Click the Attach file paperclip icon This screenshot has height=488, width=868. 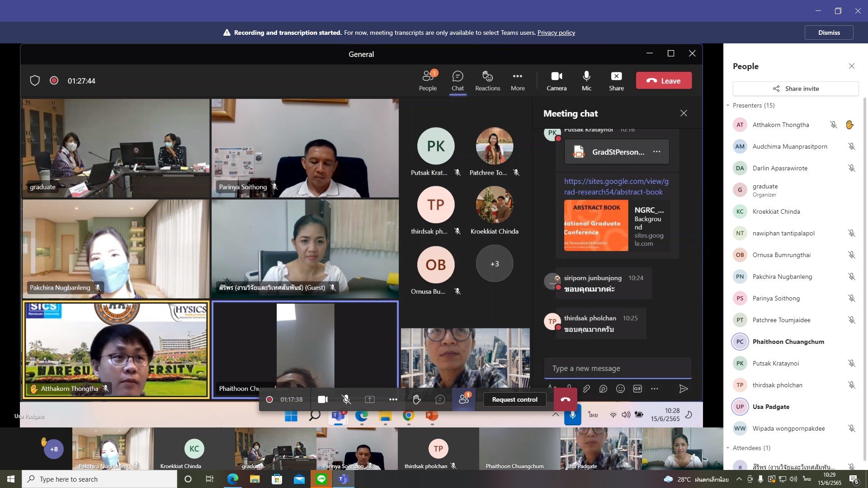coord(586,389)
